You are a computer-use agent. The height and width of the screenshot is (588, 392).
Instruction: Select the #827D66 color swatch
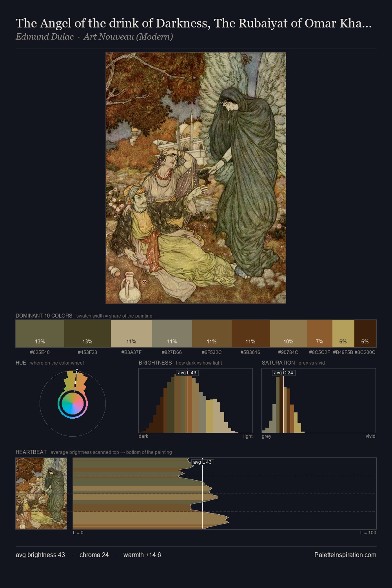click(172, 334)
